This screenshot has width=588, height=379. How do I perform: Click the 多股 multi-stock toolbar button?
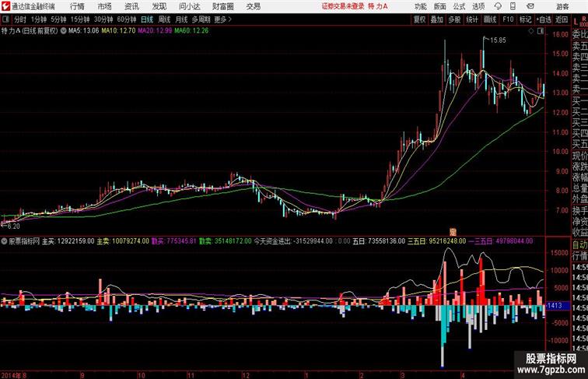coord(454,19)
